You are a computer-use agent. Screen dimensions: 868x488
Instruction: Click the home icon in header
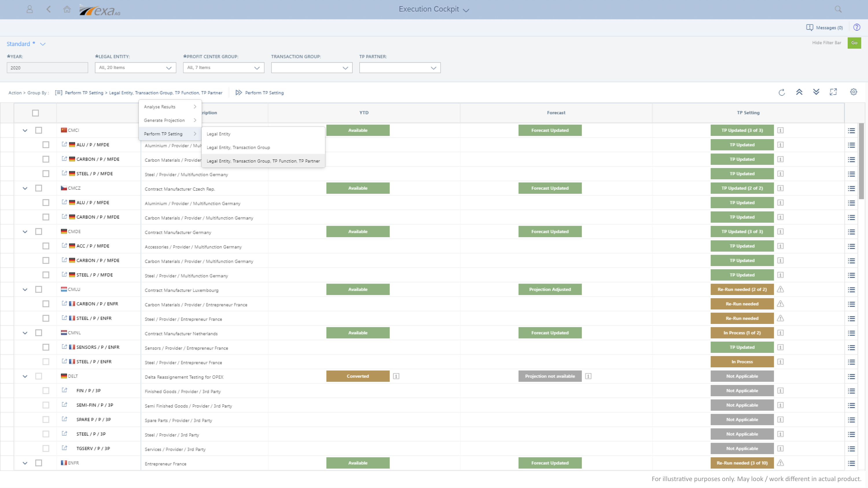pyautogui.click(x=67, y=10)
